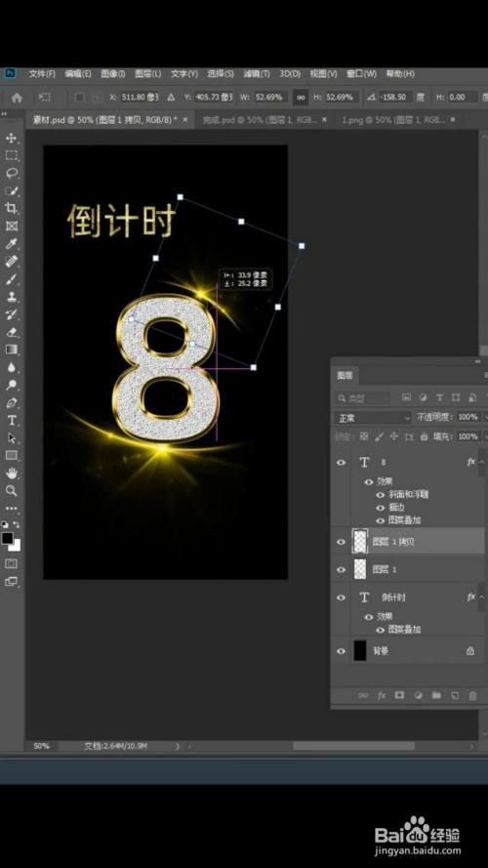Select the Clone Stamp tool
Screen dimensions: 488x868
[x=11, y=297]
